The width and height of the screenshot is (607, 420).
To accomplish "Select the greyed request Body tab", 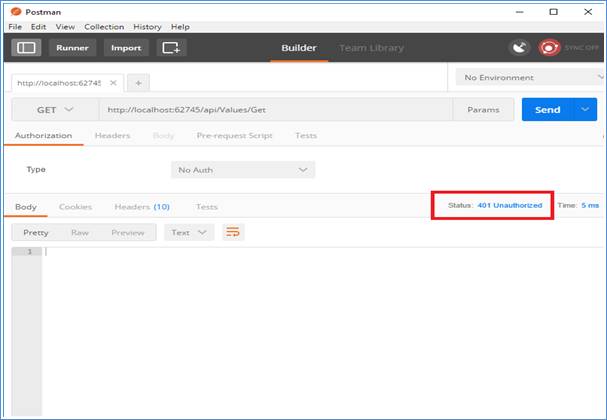I will [163, 135].
